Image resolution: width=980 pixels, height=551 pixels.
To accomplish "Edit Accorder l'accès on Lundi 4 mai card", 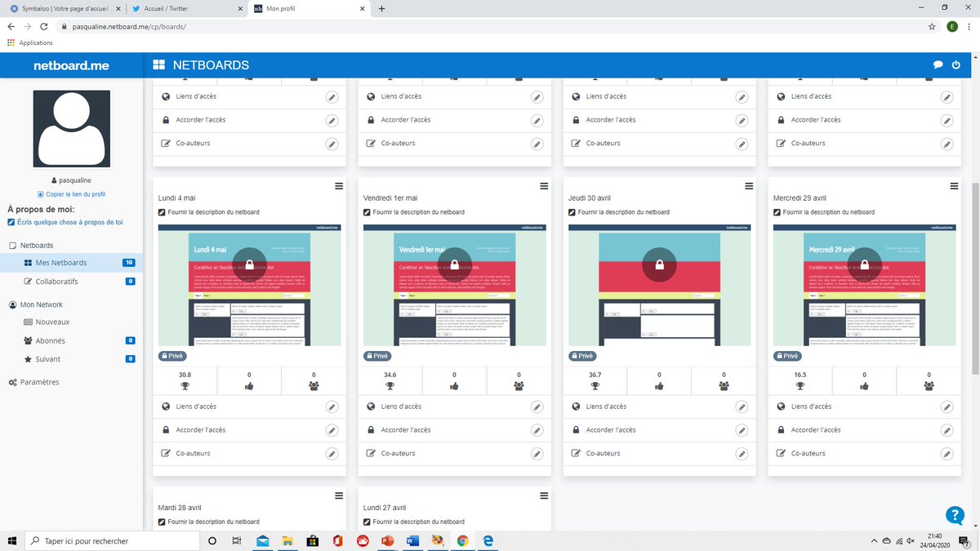I will point(332,430).
